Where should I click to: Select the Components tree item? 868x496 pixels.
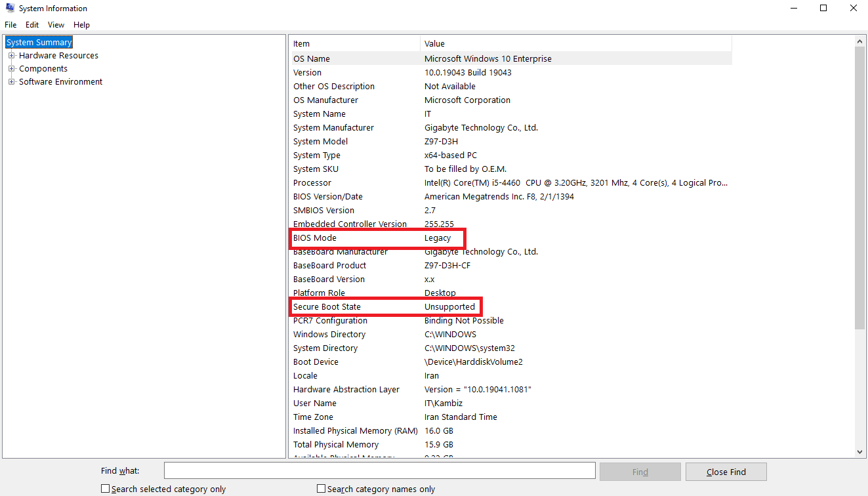pos(43,69)
